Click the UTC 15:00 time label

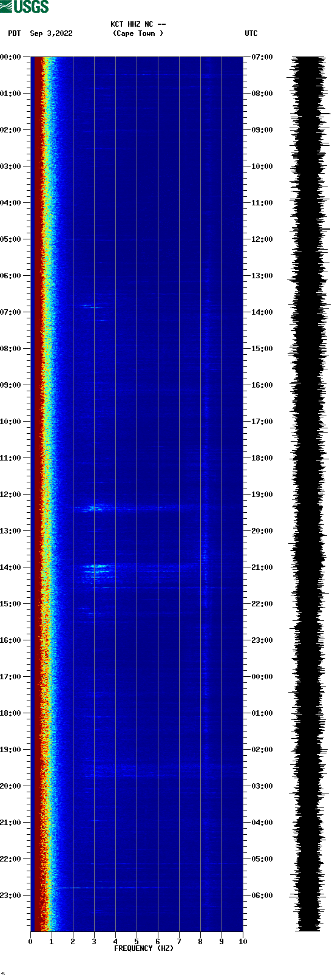(x=262, y=349)
